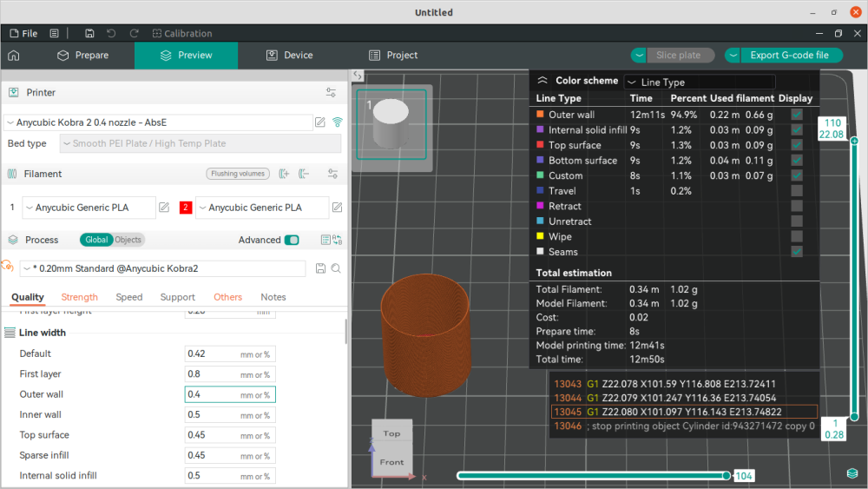
Task: Open the Slice plate dropdown arrow
Action: [x=639, y=56]
